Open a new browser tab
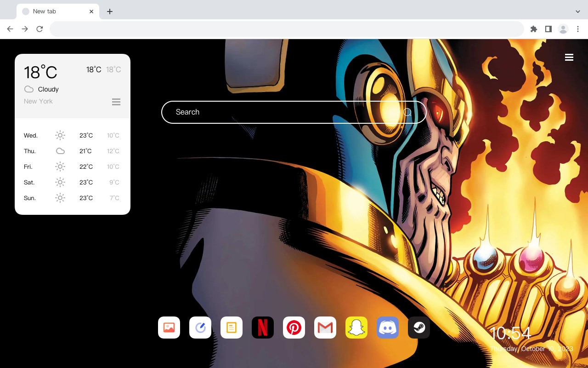The width and height of the screenshot is (588, 368). click(x=109, y=11)
